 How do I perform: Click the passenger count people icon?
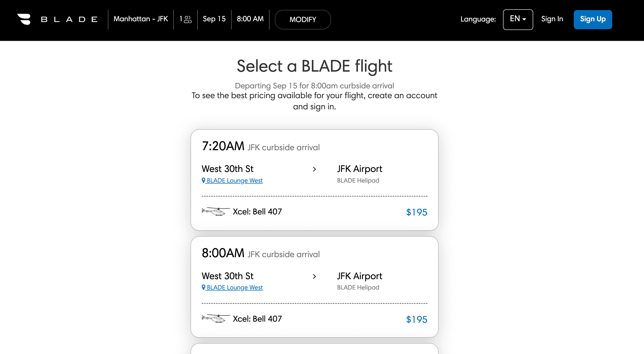[188, 19]
